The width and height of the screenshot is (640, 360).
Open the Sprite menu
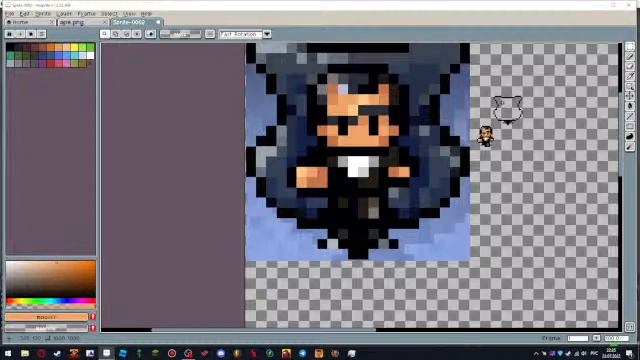[43, 13]
